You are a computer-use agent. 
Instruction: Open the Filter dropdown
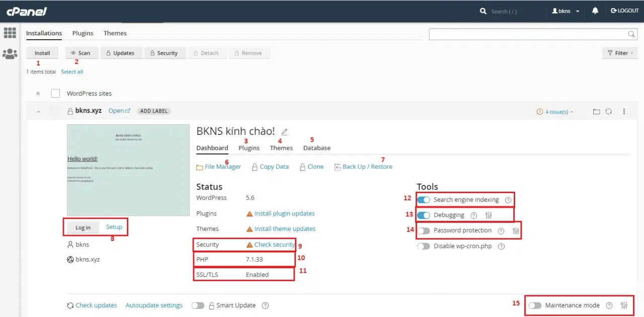619,53
